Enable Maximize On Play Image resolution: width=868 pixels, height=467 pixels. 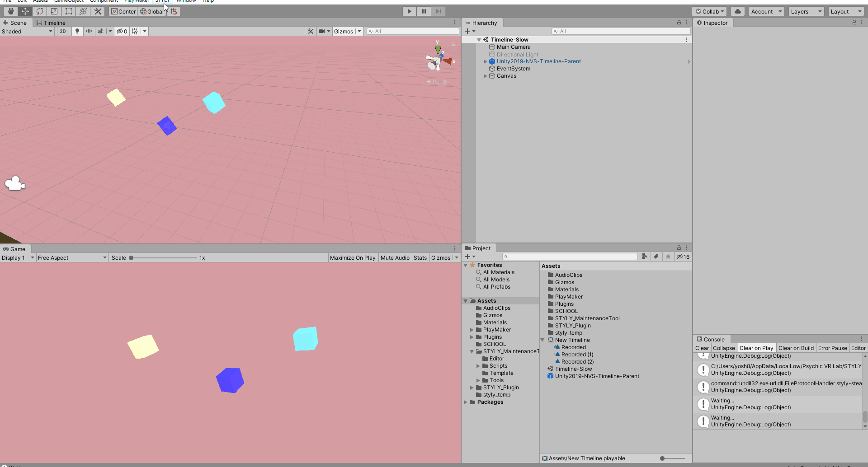click(353, 257)
